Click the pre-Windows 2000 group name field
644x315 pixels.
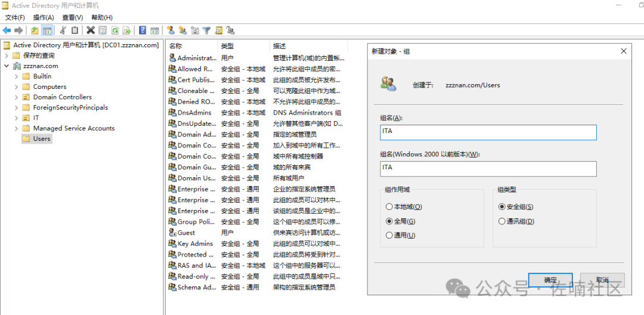488,168
